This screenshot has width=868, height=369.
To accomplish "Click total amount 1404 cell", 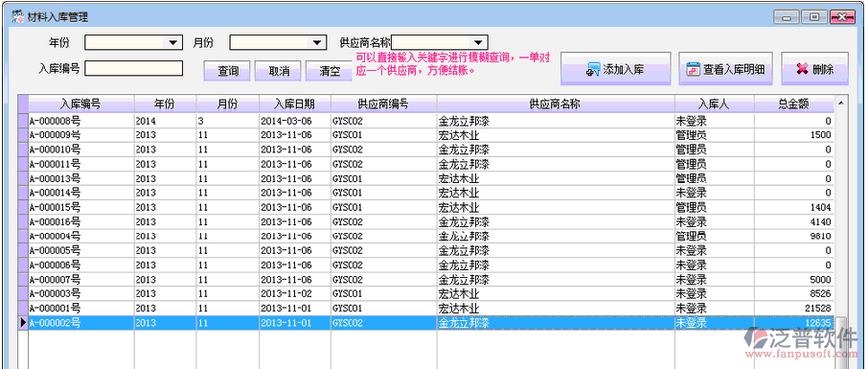I will (794, 207).
